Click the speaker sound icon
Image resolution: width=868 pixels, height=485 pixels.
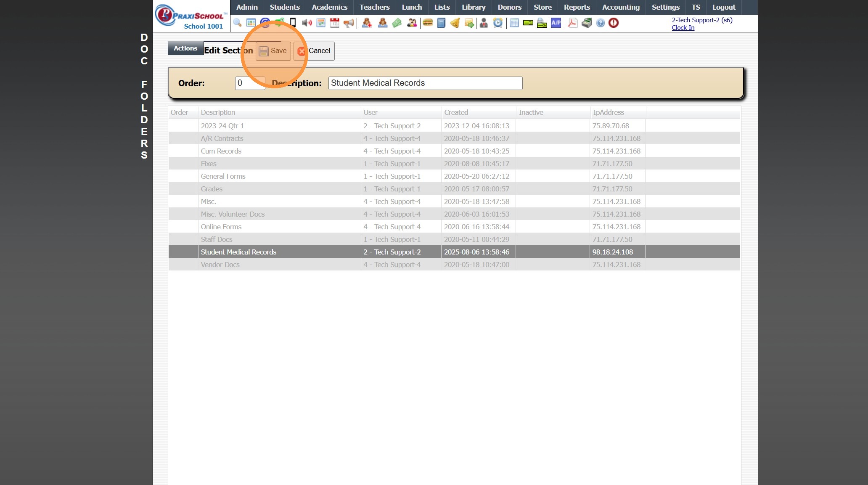pos(307,23)
